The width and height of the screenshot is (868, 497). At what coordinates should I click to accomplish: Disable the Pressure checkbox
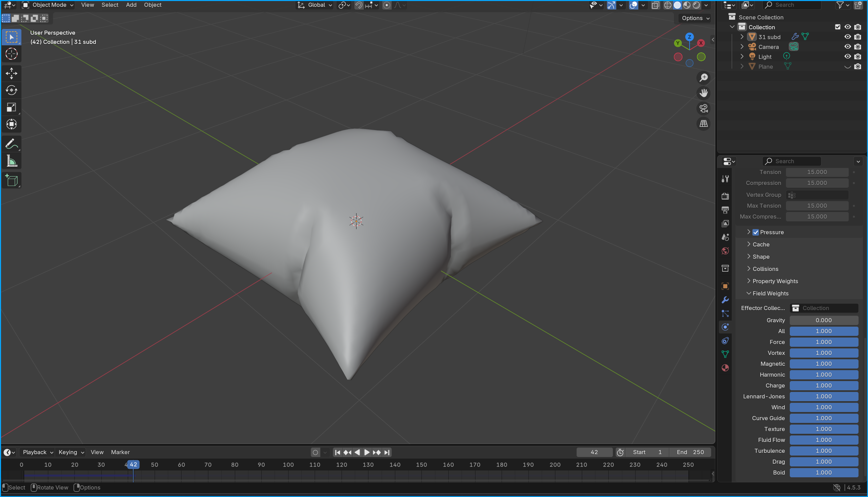[756, 232]
